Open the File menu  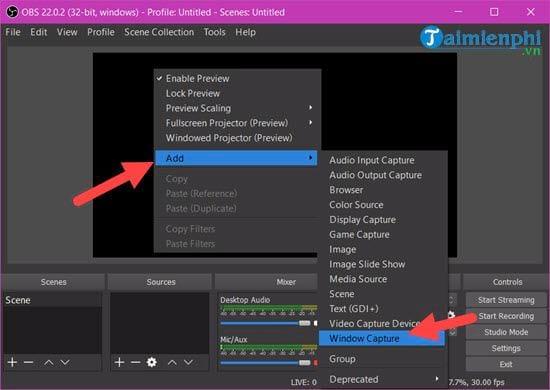click(x=13, y=32)
